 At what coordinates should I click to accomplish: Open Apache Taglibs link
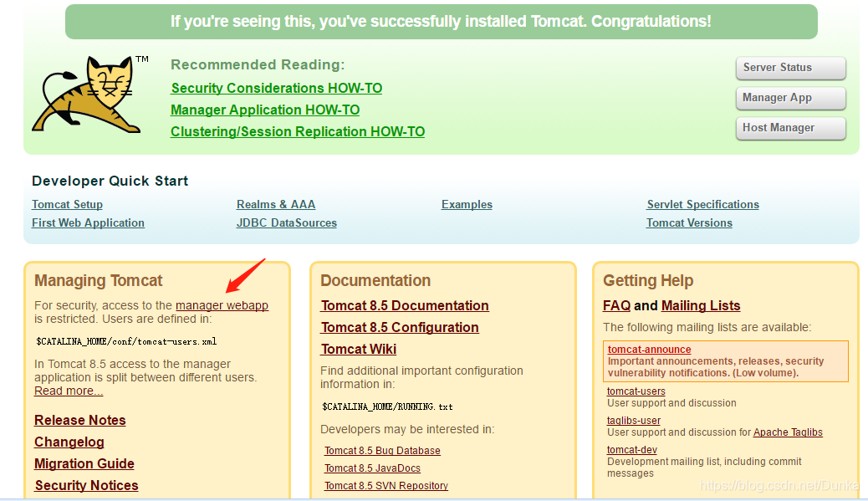[x=788, y=432]
